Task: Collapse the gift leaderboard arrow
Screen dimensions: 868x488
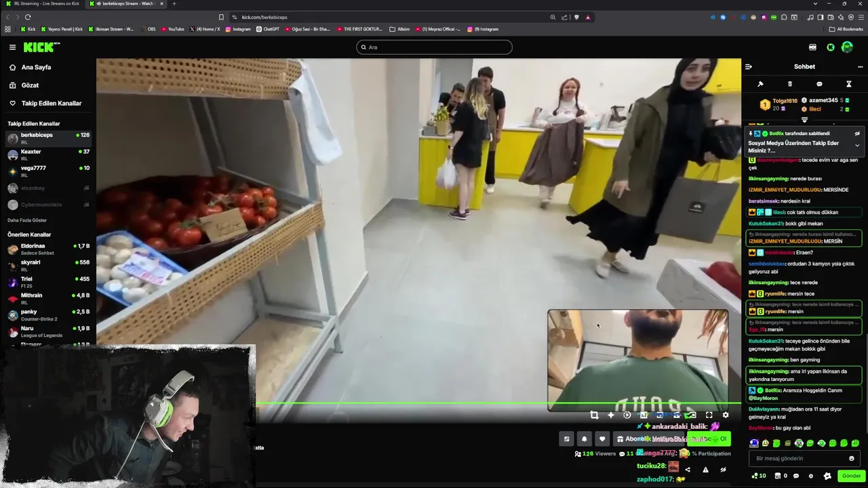Action: click(804, 120)
